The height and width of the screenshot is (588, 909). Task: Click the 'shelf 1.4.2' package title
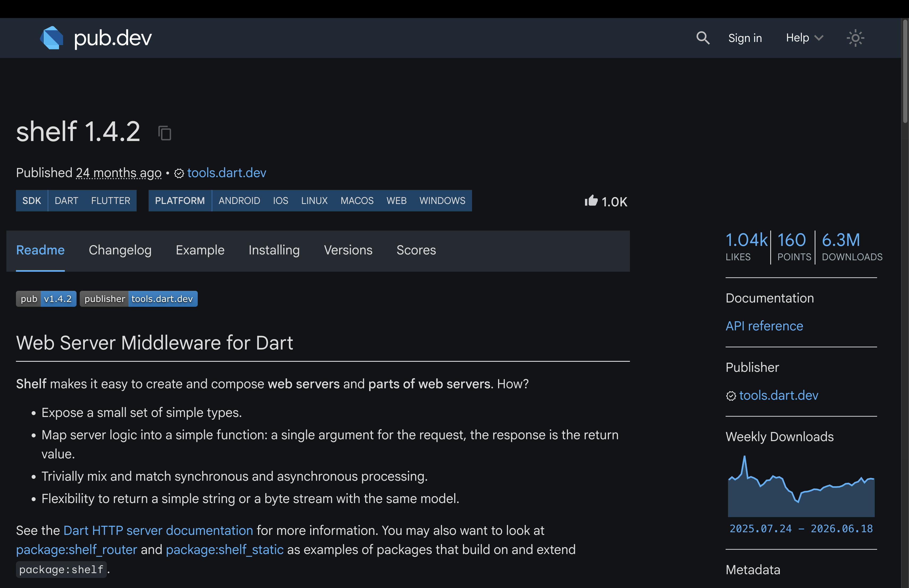(78, 132)
